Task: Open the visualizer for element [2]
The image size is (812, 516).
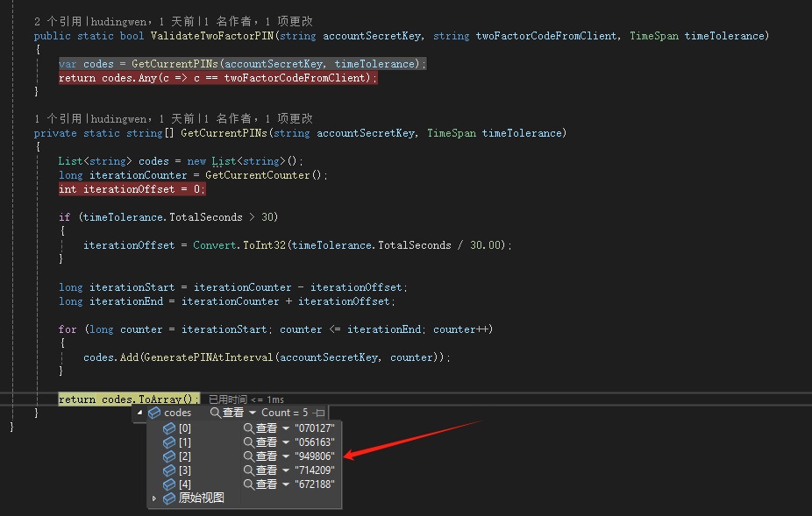Action: [x=249, y=456]
